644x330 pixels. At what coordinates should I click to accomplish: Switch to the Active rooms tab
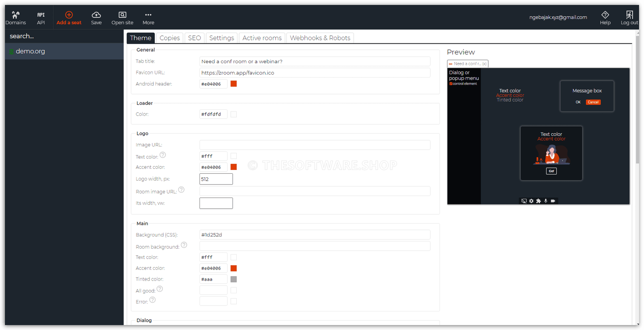(262, 38)
